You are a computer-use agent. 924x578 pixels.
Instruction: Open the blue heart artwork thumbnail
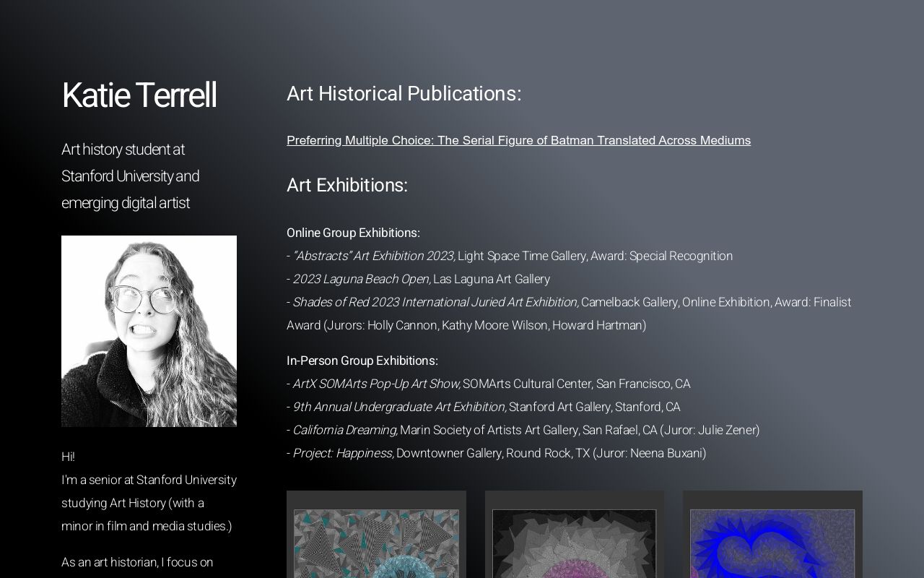click(772, 542)
